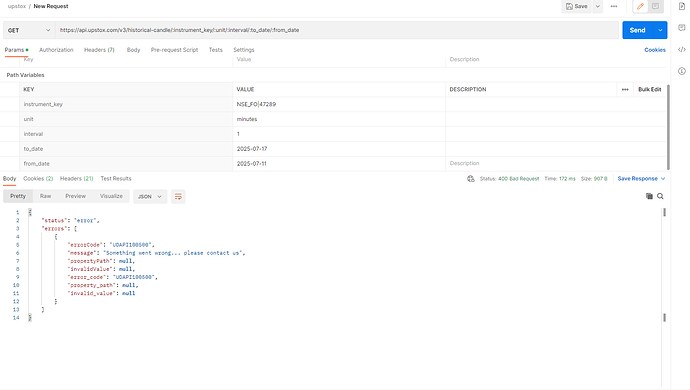Screen dimensions: 690x390
Task: Click the three-dots icon near Save
Action: tap(614, 6)
